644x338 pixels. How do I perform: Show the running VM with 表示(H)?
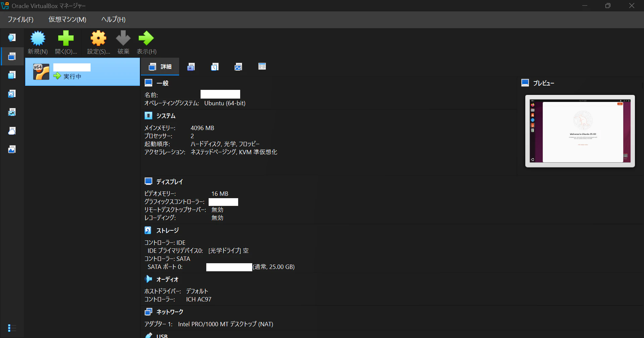[x=147, y=43]
